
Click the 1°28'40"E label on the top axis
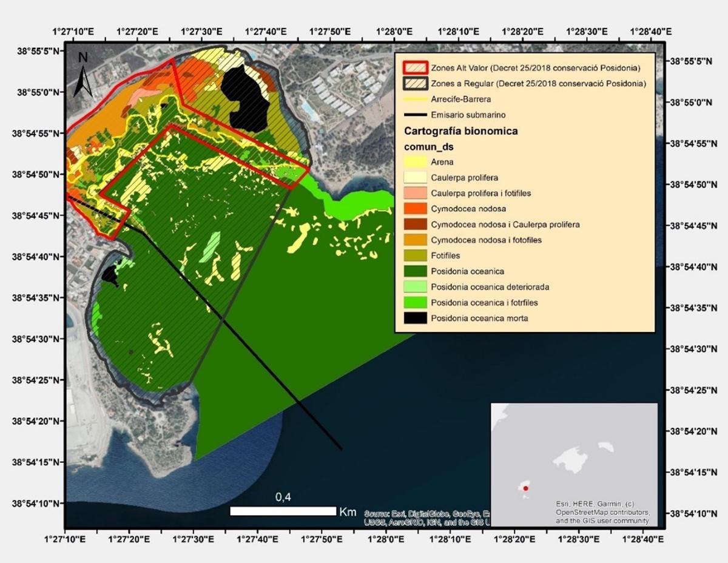652,30
